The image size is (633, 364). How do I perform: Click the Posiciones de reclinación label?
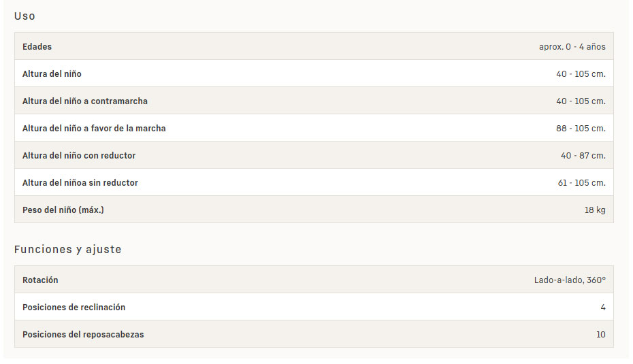74,308
